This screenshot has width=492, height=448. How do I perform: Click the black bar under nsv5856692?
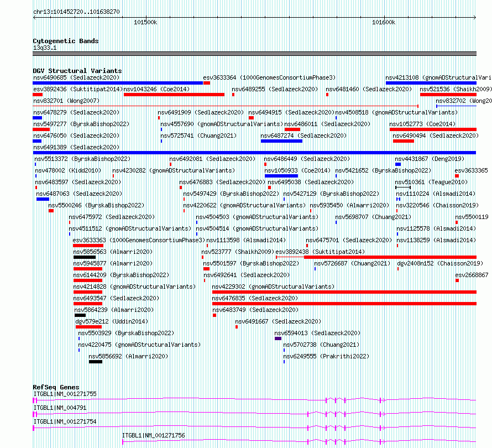[x=96, y=362]
